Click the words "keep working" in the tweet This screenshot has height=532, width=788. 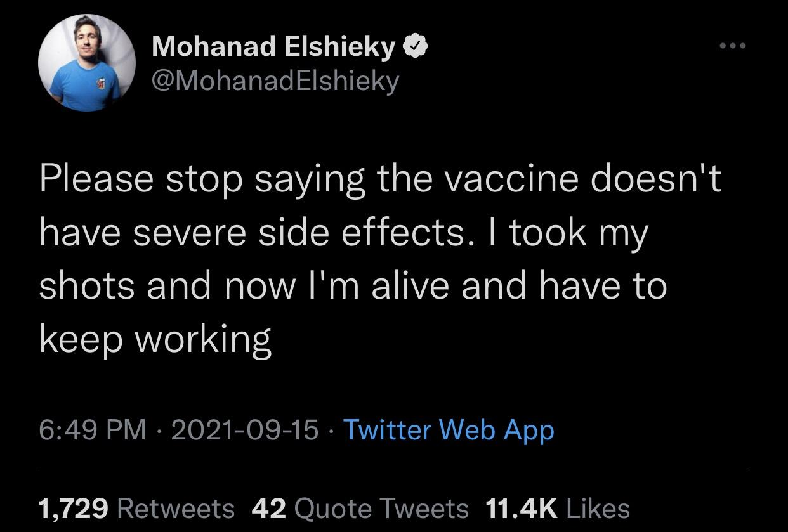pyautogui.click(x=155, y=339)
